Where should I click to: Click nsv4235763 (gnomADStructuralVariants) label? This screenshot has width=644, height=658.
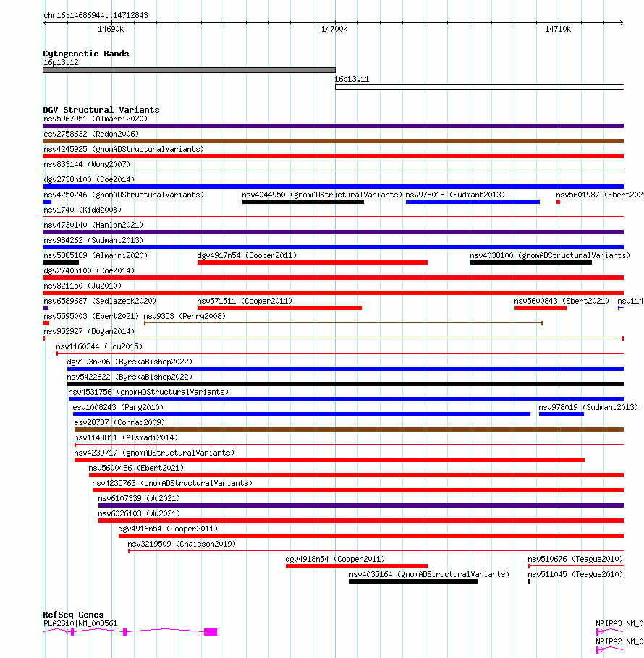(x=172, y=483)
